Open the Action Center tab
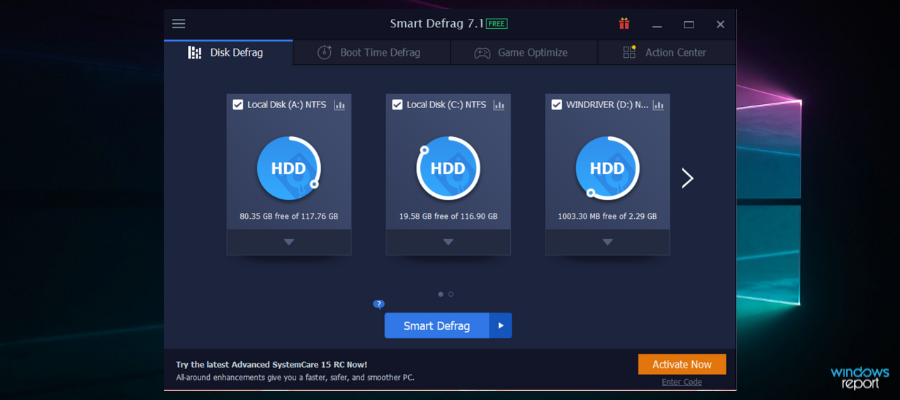Screen dimensions: 900x400 click(x=666, y=53)
